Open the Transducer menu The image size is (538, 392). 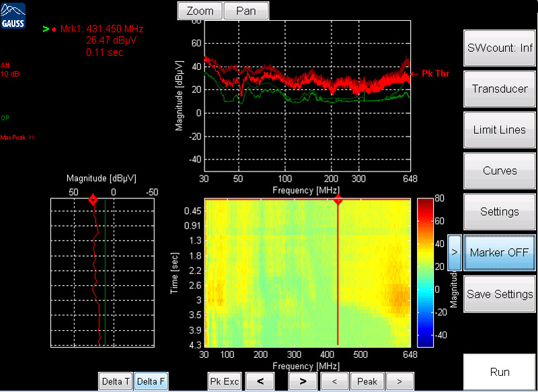tap(500, 89)
